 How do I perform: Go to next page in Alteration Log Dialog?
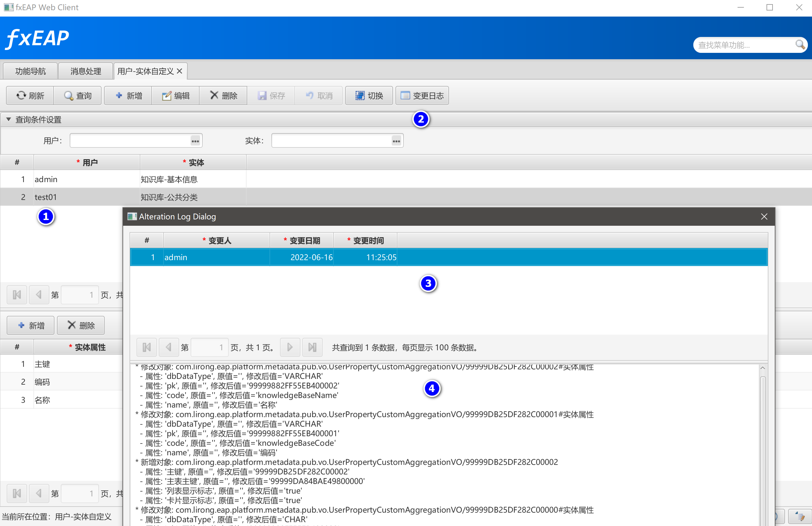(290, 347)
